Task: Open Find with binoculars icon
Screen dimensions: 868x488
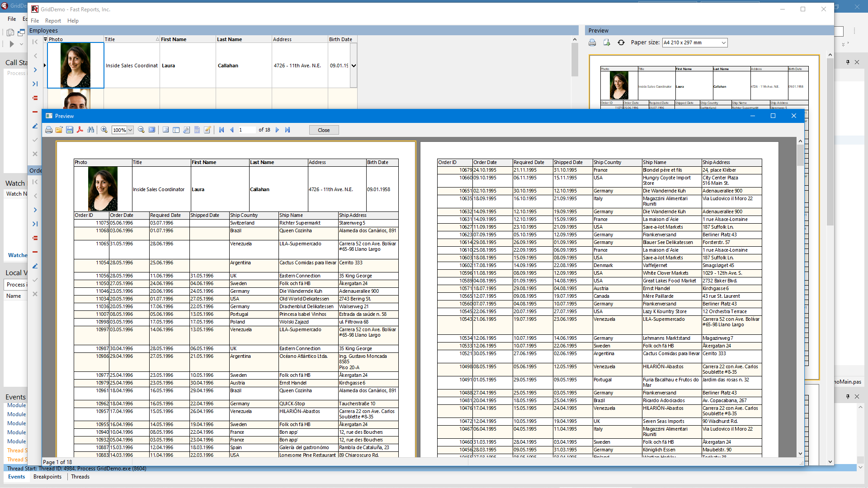Action: [91, 130]
